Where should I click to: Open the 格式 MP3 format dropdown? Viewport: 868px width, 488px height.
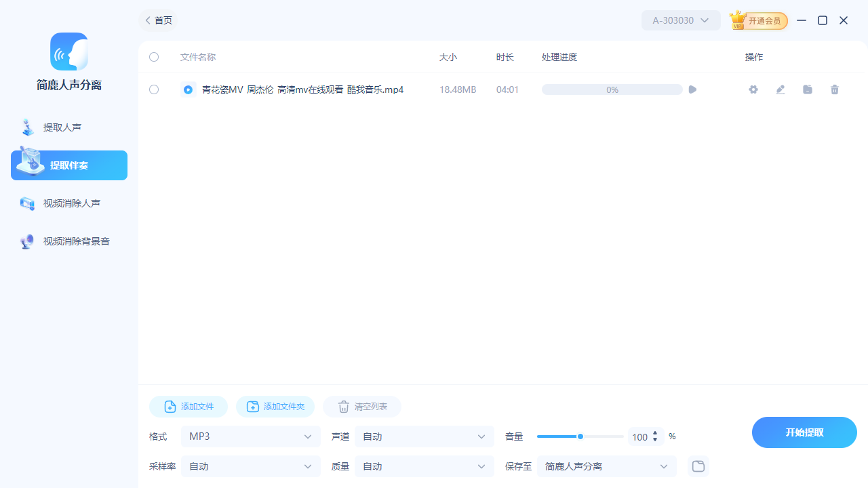tap(250, 436)
